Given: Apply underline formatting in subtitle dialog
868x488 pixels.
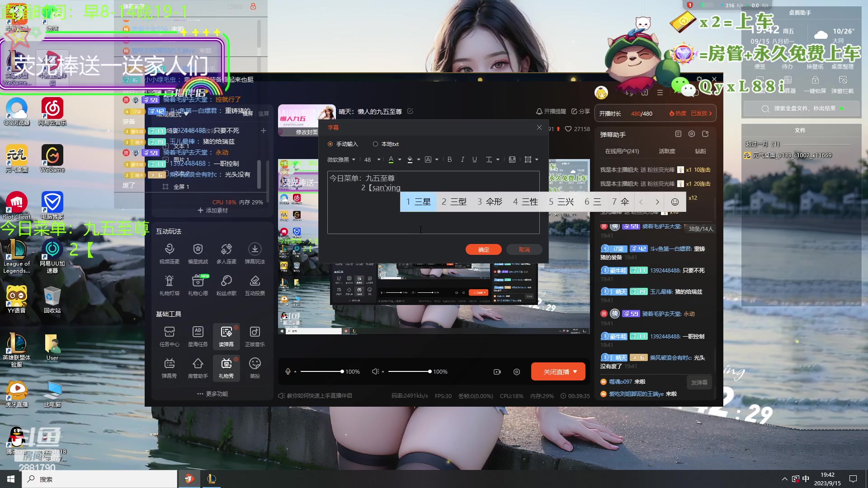Looking at the screenshot, I should point(475,160).
